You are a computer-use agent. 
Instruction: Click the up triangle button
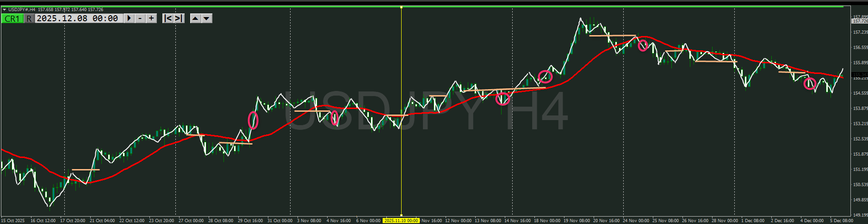(x=195, y=18)
